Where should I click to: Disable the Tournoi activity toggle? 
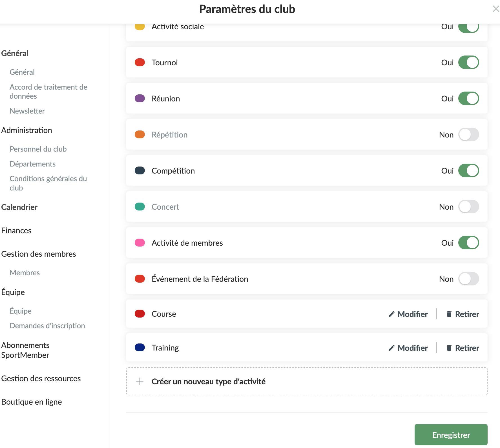[x=468, y=63]
